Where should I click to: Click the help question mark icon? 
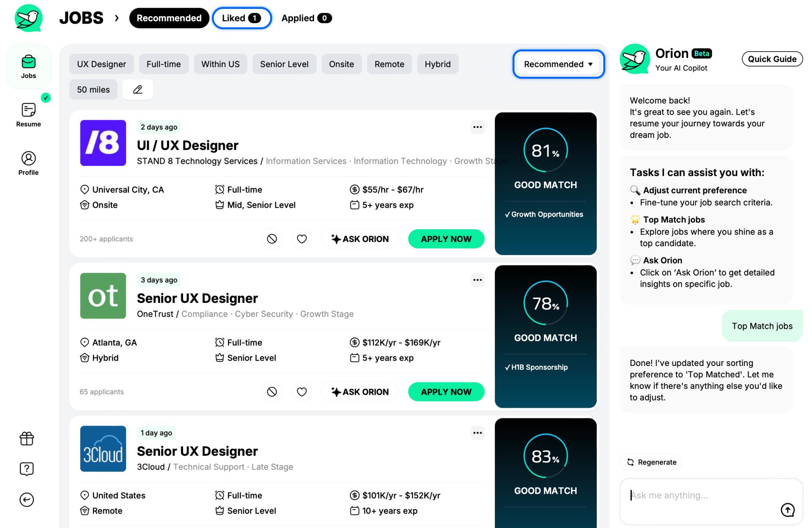(x=27, y=469)
